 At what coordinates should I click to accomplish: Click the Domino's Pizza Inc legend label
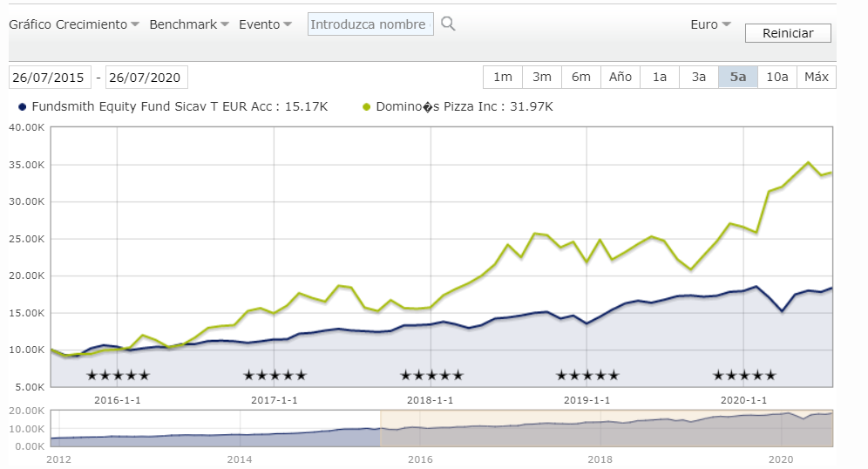pyautogui.click(x=465, y=106)
